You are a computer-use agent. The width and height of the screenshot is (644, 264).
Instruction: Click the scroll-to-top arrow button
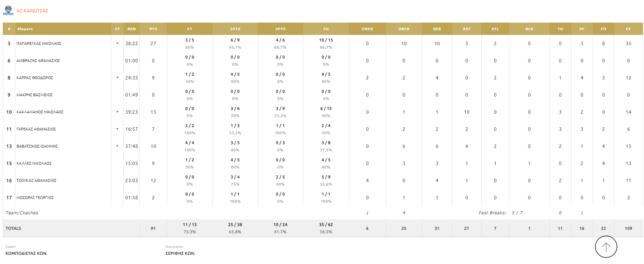(x=606, y=247)
